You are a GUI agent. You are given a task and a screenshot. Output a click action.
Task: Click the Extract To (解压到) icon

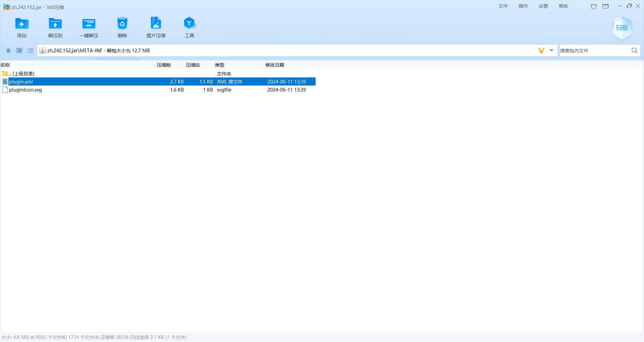pos(55,24)
